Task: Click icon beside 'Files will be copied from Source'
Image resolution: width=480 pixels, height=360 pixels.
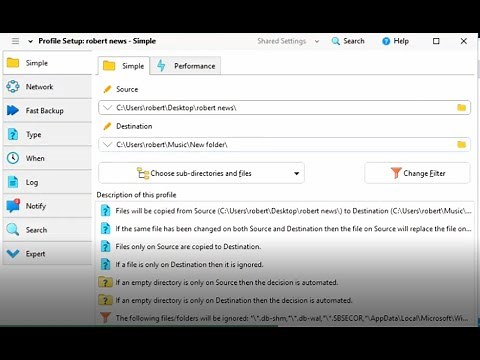Action: pyautogui.click(x=105, y=211)
